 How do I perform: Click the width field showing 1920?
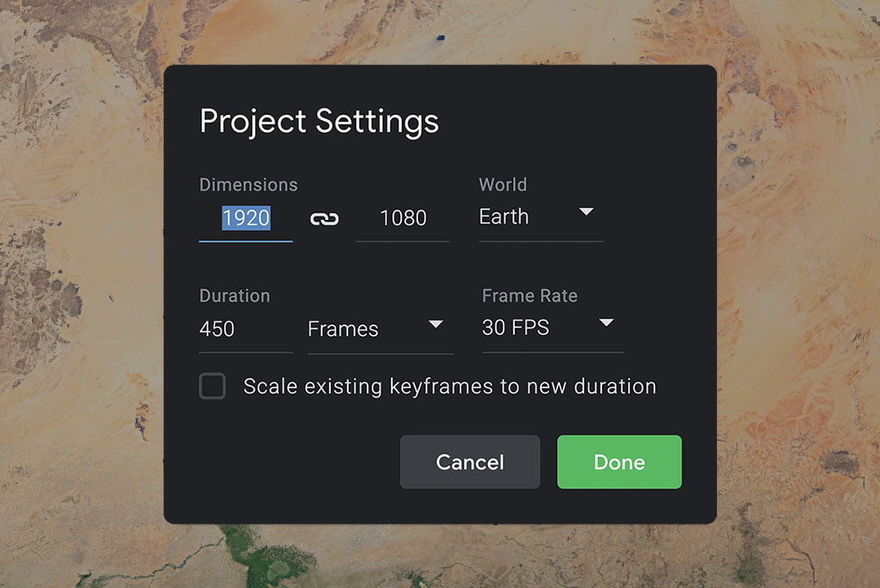[x=246, y=218]
